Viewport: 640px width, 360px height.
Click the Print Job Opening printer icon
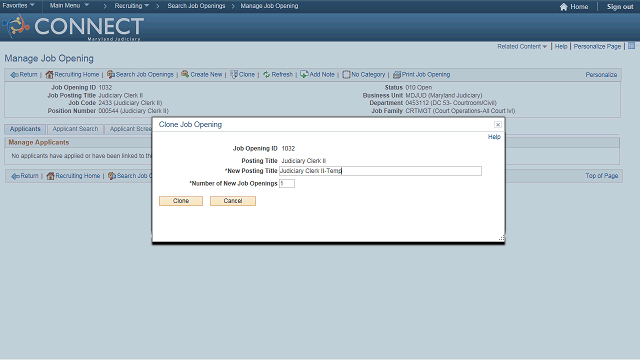[x=397, y=75]
